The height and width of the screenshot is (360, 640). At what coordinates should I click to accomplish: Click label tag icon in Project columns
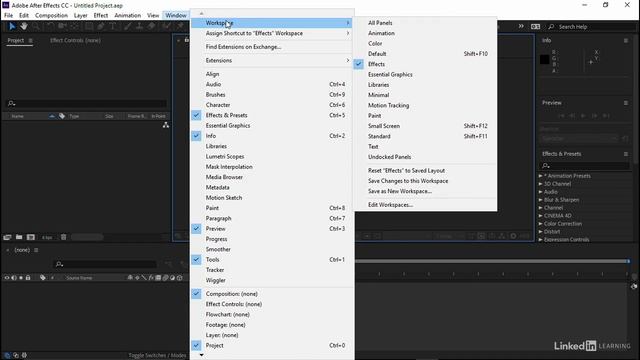pos(62,116)
